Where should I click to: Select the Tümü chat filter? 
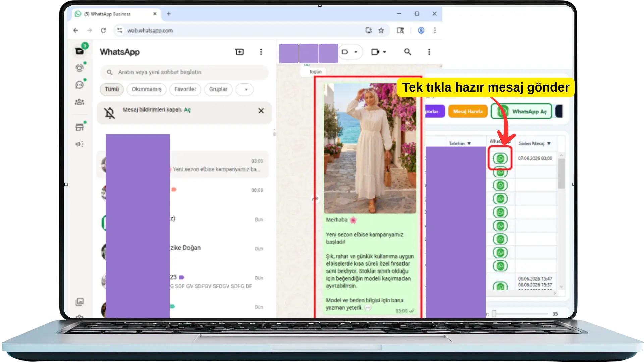[112, 89]
